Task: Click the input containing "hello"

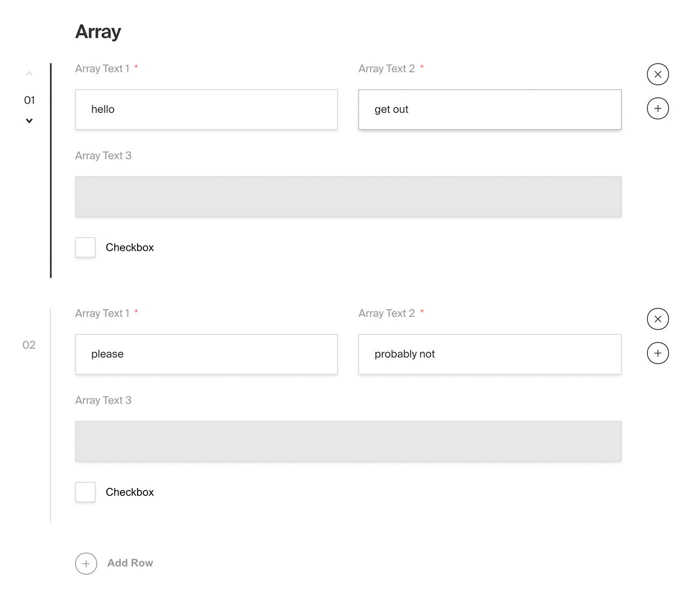Action: pos(206,109)
